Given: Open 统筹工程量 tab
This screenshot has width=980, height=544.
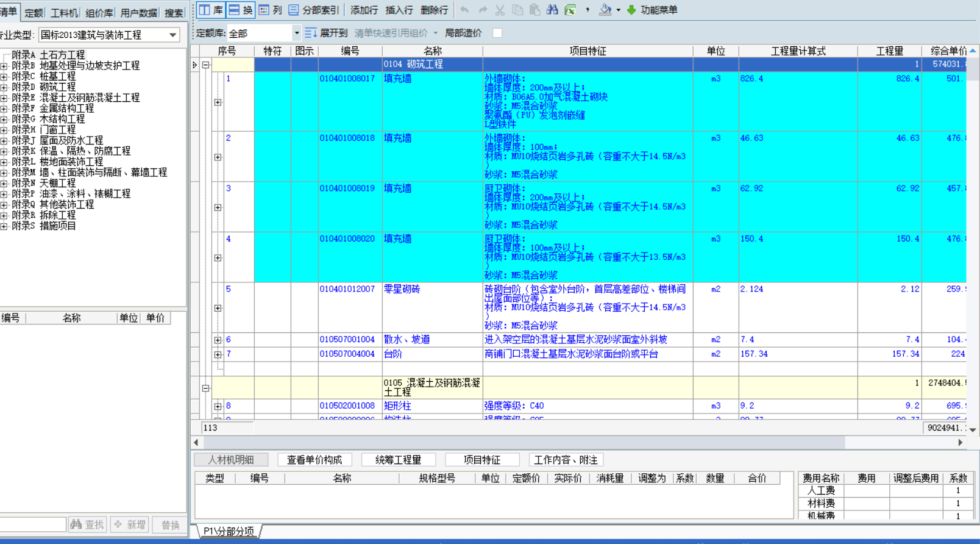Looking at the screenshot, I should (398, 460).
